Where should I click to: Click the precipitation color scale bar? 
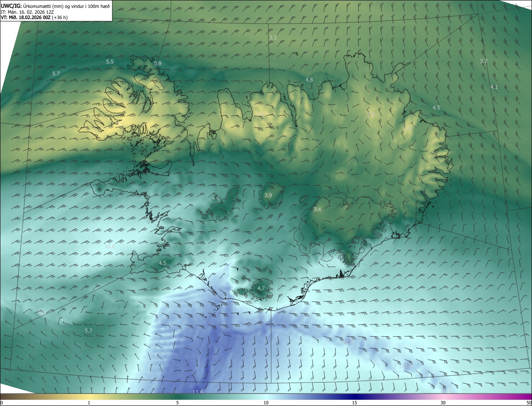pyautogui.click(x=266, y=397)
